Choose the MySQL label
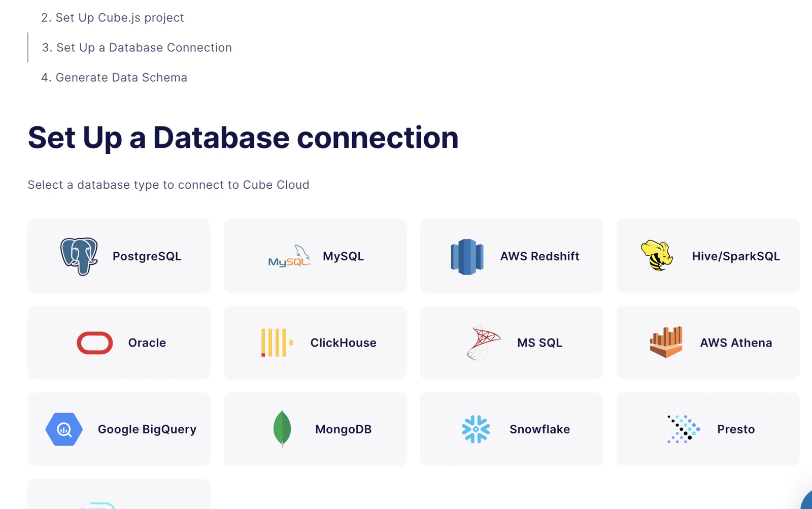The height and width of the screenshot is (509, 812). (343, 256)
